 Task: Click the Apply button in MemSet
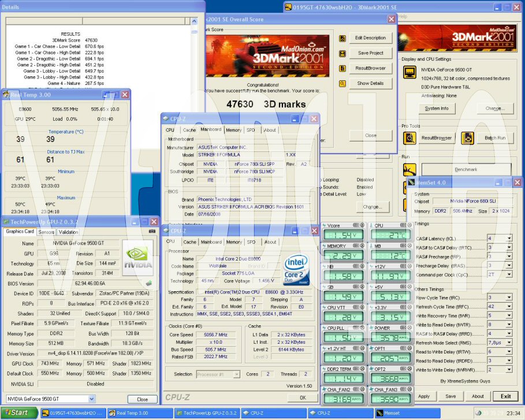(x=423, y=396)
